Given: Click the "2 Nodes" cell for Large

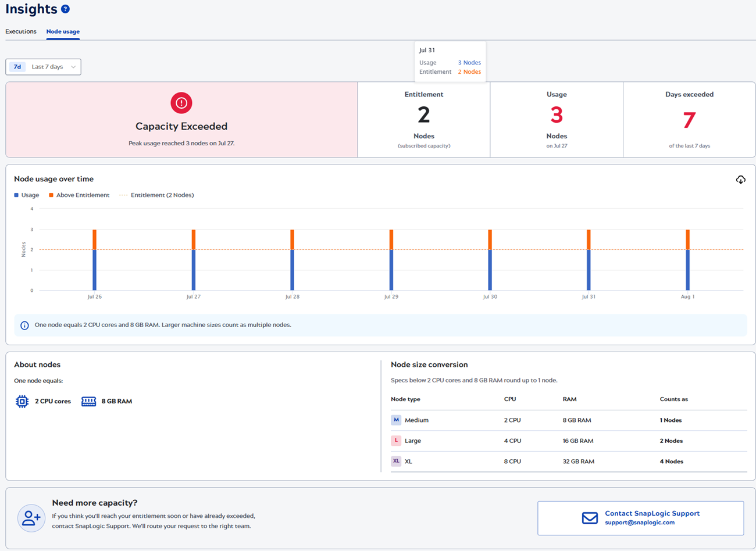Looking at the screenshot, I should coord(671,441).
